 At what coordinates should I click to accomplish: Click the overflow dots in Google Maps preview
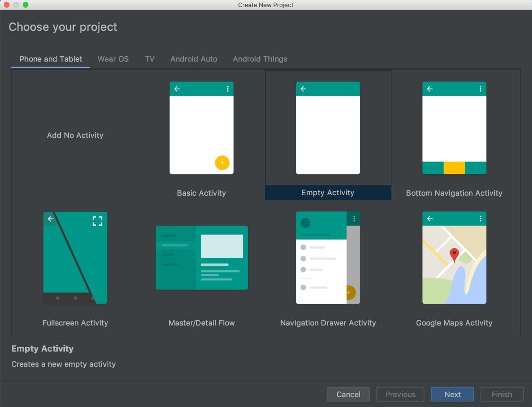(x=480, y=218)
